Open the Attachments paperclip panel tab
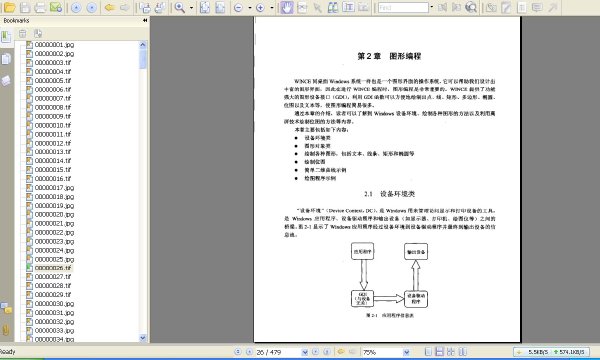Image resolution: width=600 pixels, height=360 pixels. click(x=6, y=329)
